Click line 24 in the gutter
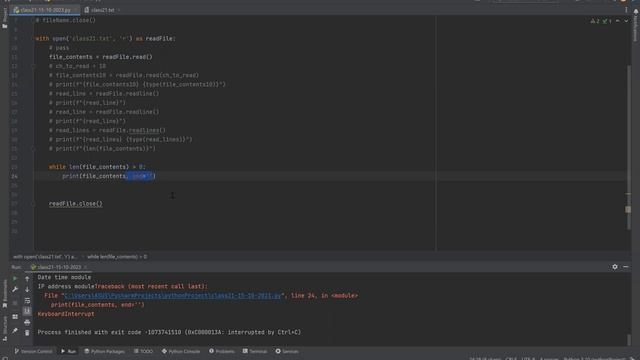 tap(15, 176)
